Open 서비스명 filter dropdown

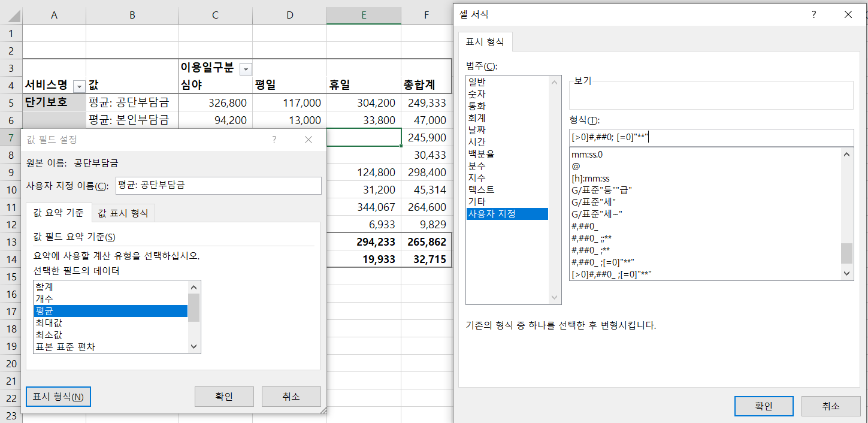(78, 86)
